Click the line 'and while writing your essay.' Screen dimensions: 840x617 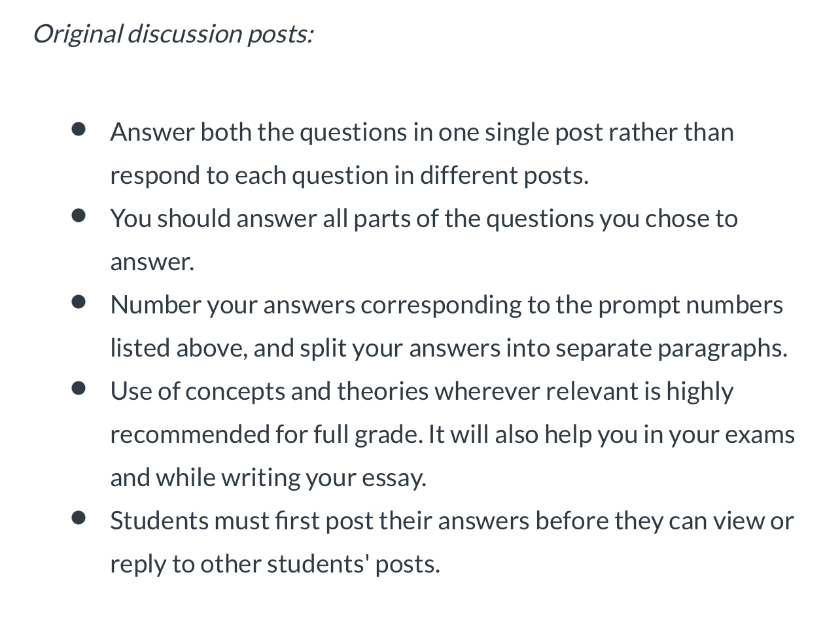click(268, 478)
